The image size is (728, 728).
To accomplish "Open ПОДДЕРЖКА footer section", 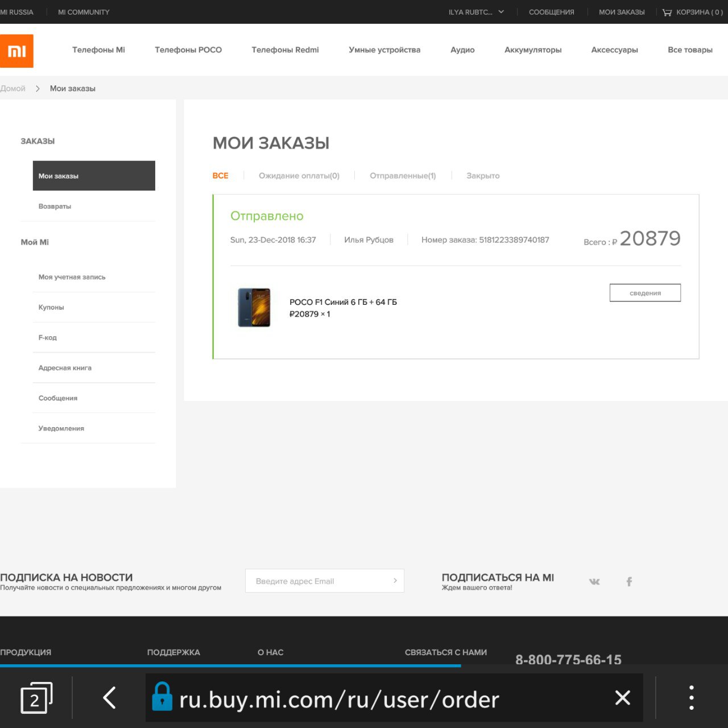I will tap(173, 652).
